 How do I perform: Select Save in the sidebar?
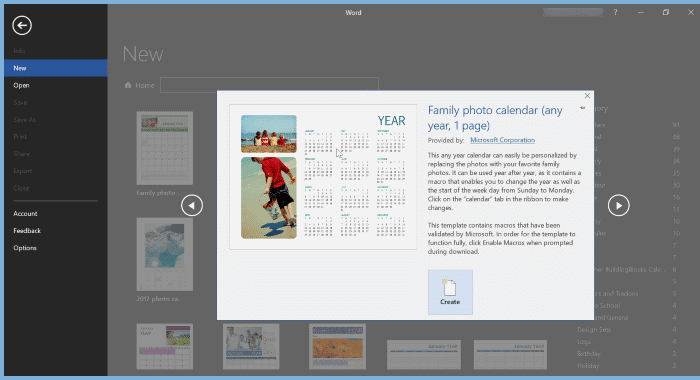click(x=56, y=103)
